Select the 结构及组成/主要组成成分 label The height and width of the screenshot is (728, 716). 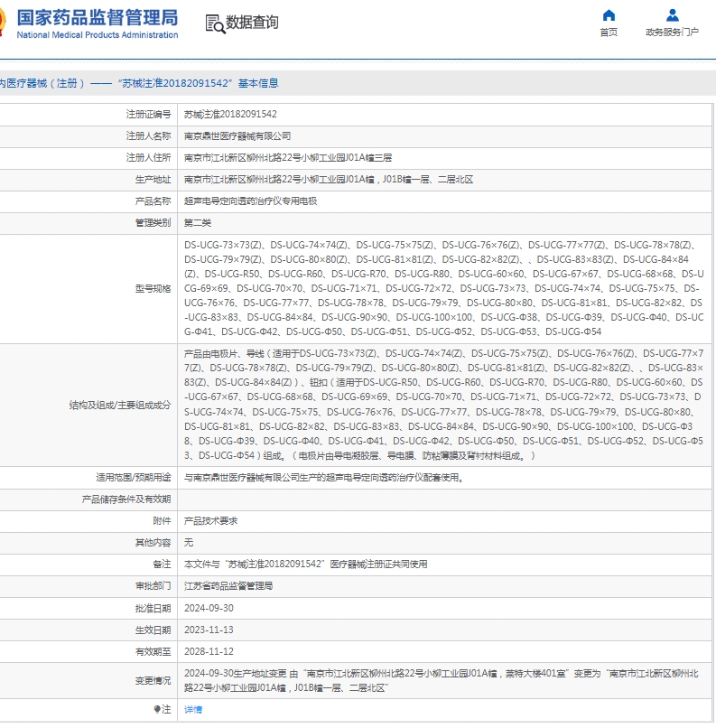(120, 406)
